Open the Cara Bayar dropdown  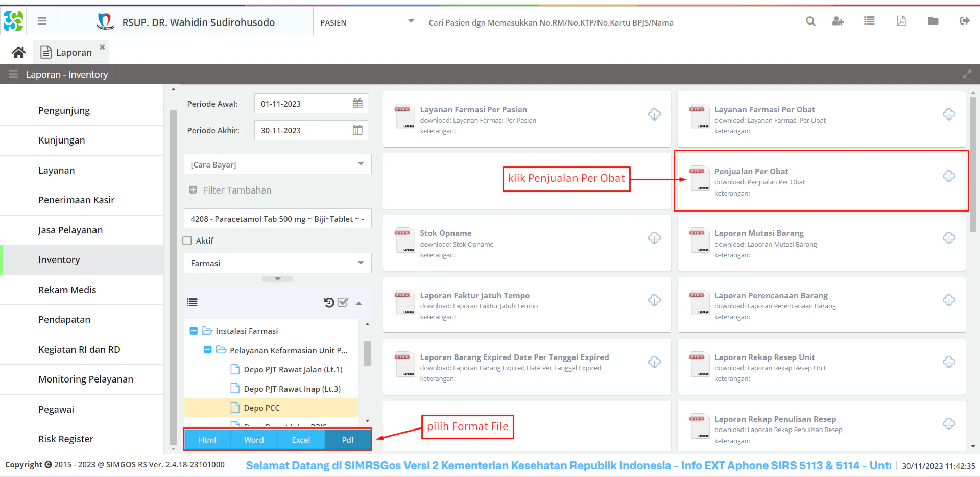point(277,164)
